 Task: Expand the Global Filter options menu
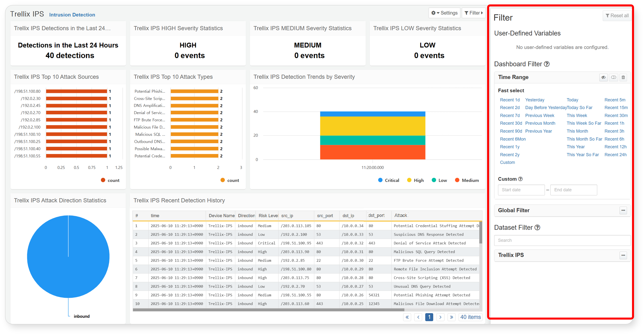click(x=623, y=211)
